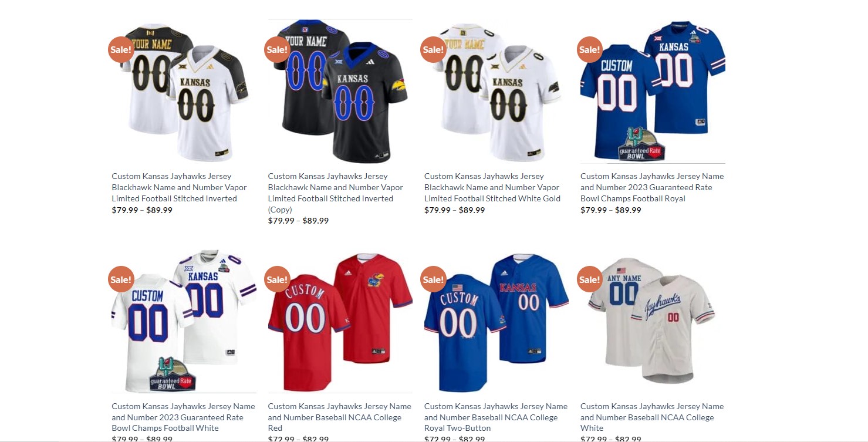Click Sale badge on Royal Two-Button jersey
This screenshot has width=868, height=442.
(433, 279)
